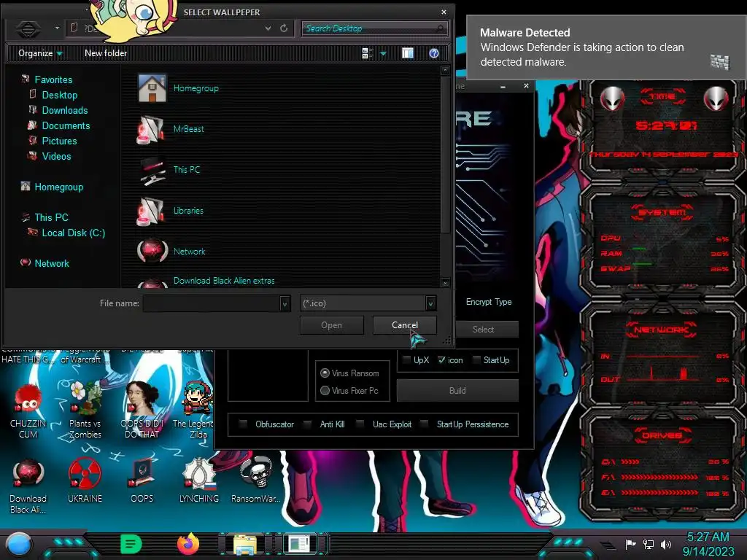Expand the file type (*.ico) dropdown
This screenshot has width=747, height=560.
point(430,303)
